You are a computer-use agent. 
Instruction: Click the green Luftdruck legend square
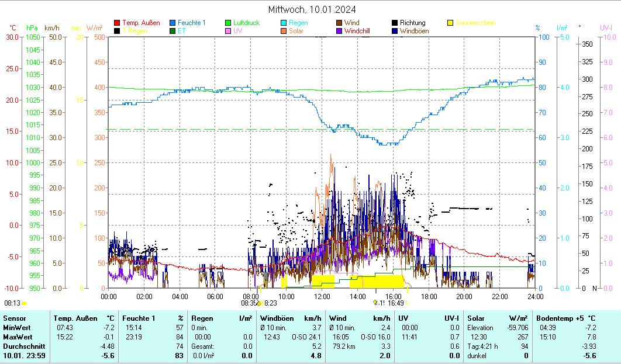pos(229,23)
